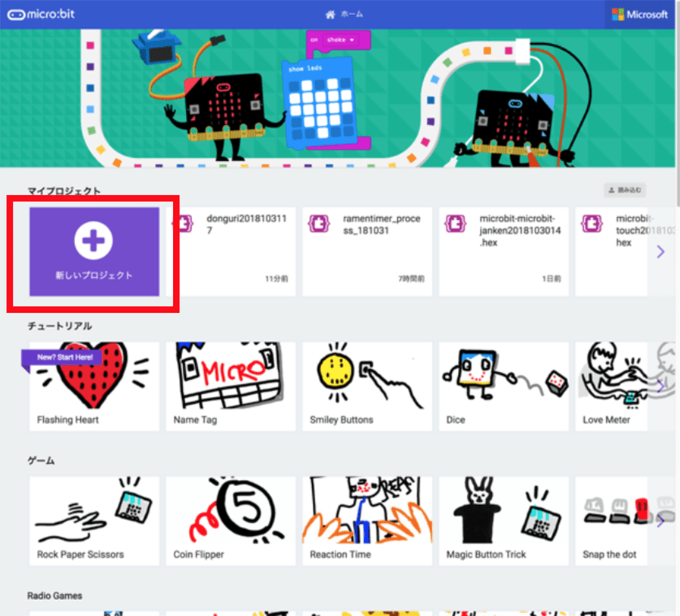Click the 読み込む import button
The height and width of the screenshot is (616, 680).
point(625,190)
